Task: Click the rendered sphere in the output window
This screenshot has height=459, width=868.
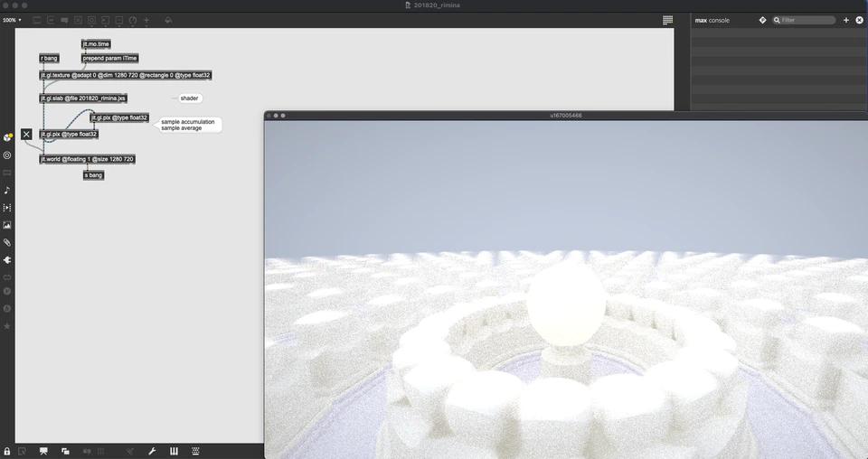Action: coord(566,304)
